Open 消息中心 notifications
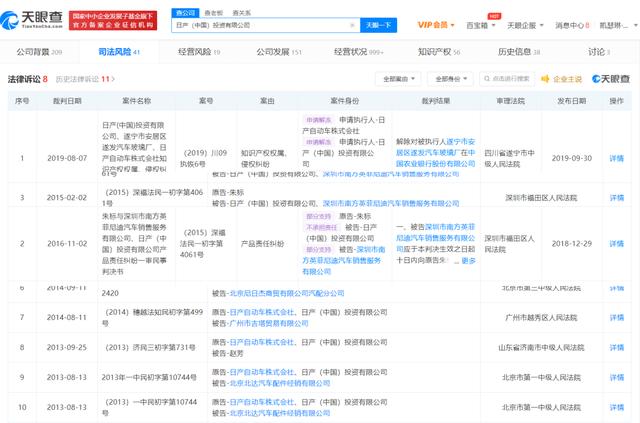The height and width of the screenshot is (423, 640). 572,25
